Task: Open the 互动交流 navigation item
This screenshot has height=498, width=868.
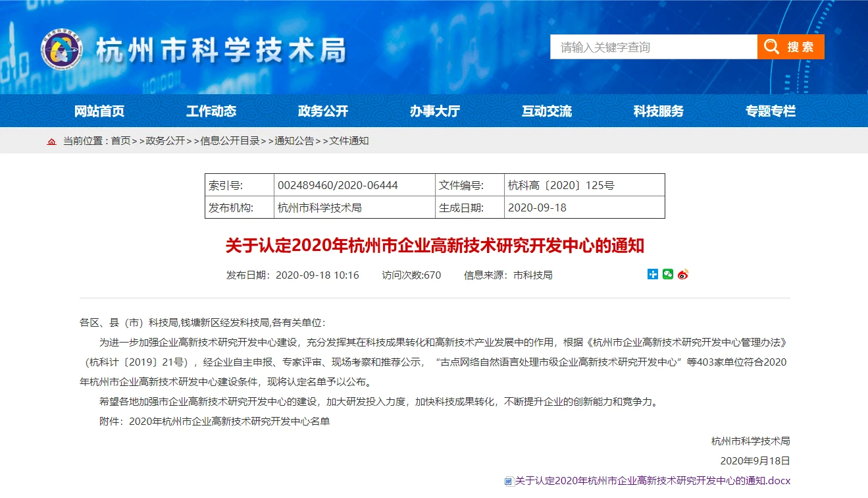Action: [547, 111]
